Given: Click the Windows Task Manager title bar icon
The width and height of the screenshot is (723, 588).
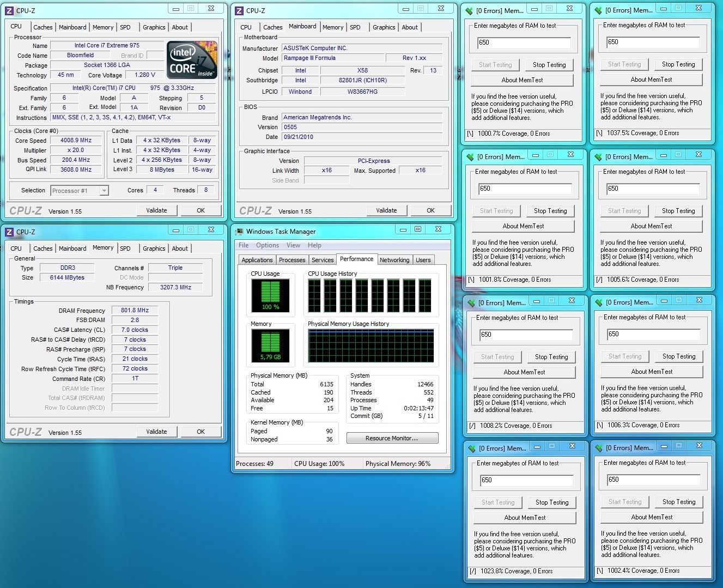Looking at the screenshot, I should pyautogui.click(x=239, y=232).
